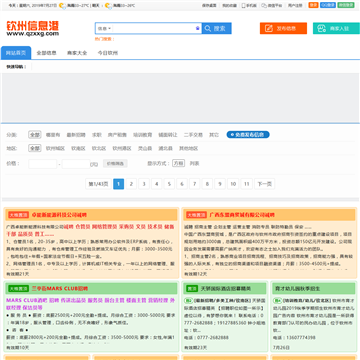The height and width of the screenshot is (360, 360).
Task: Click the highlighted page 1 button
Action: [119, 184]
